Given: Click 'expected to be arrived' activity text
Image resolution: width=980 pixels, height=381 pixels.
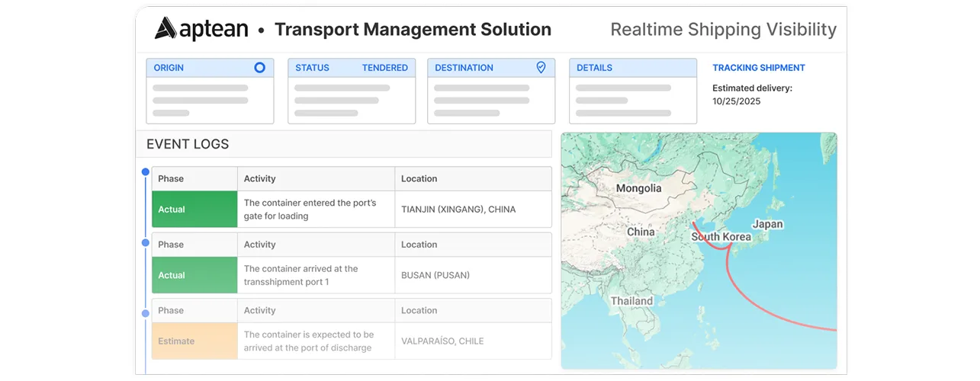Looking at the screenshot, I should pyautogui.click(x=309, y=341).
